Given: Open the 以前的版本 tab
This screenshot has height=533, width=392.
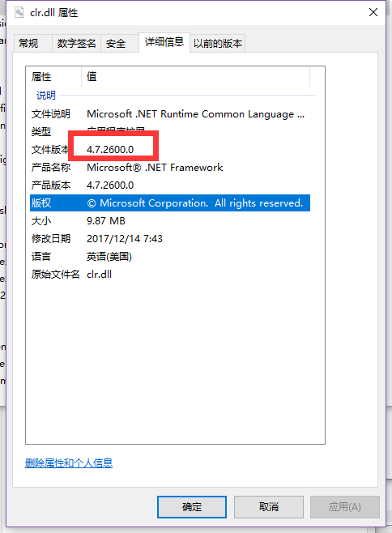Looking at the screenshot, I should [x=218, y=43].
